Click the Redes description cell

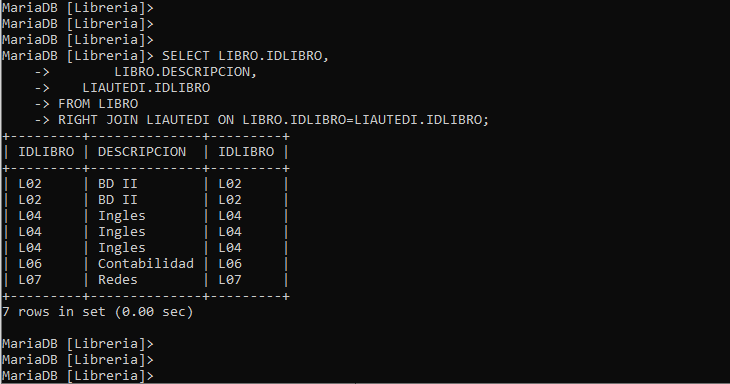[x=118, y=280]
